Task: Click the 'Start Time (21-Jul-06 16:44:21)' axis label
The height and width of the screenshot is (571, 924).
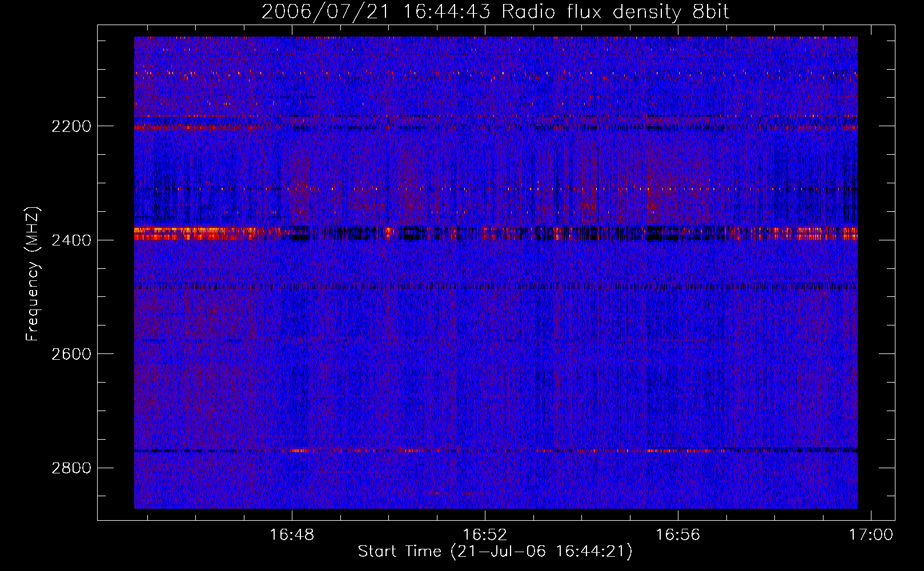Action: coord(495,552)
